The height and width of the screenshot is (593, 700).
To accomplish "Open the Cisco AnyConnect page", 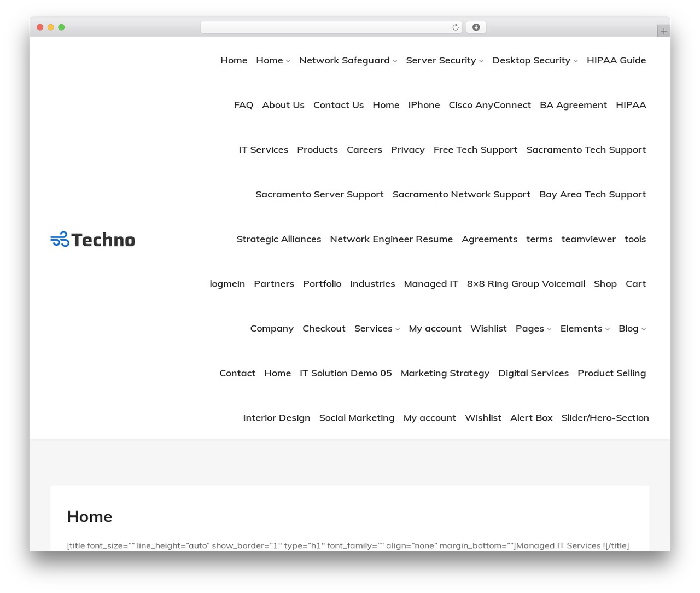I will coord(490,105).
